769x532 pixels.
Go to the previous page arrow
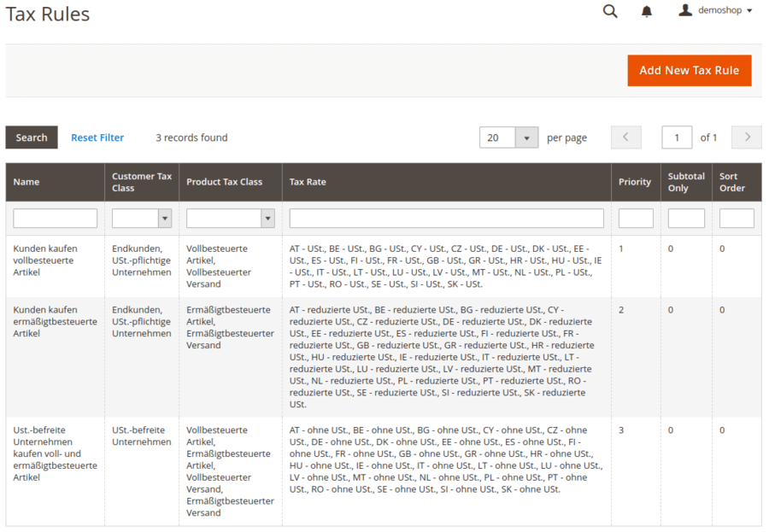[625, 137]
